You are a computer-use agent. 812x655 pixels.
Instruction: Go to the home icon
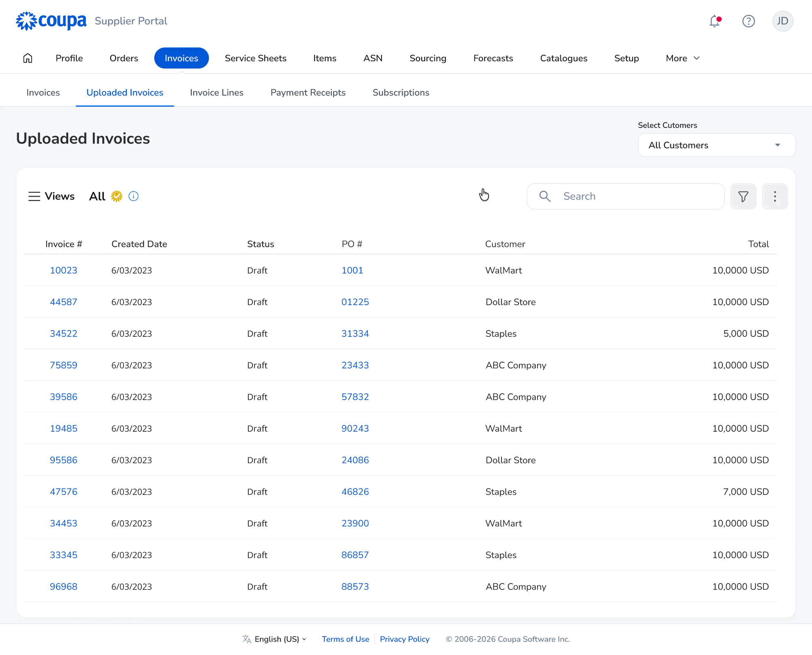pyautogui.click(x=28, y=58)
